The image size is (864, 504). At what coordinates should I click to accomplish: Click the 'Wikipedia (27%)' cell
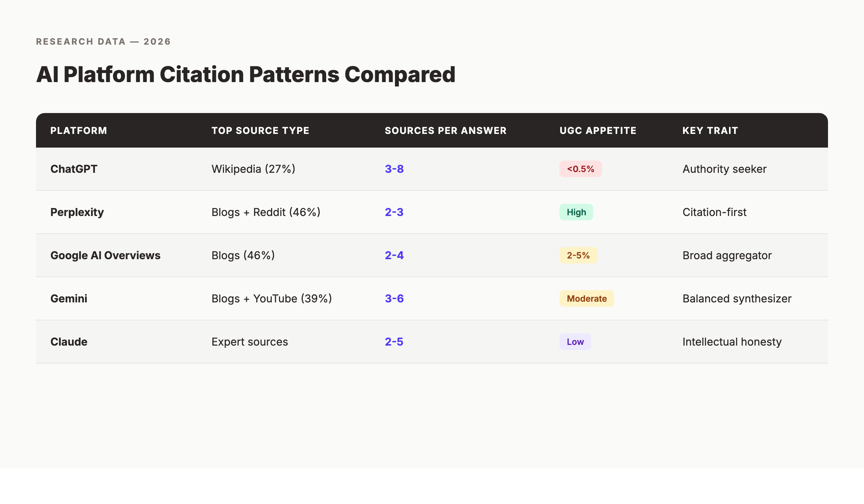(253, 169)
